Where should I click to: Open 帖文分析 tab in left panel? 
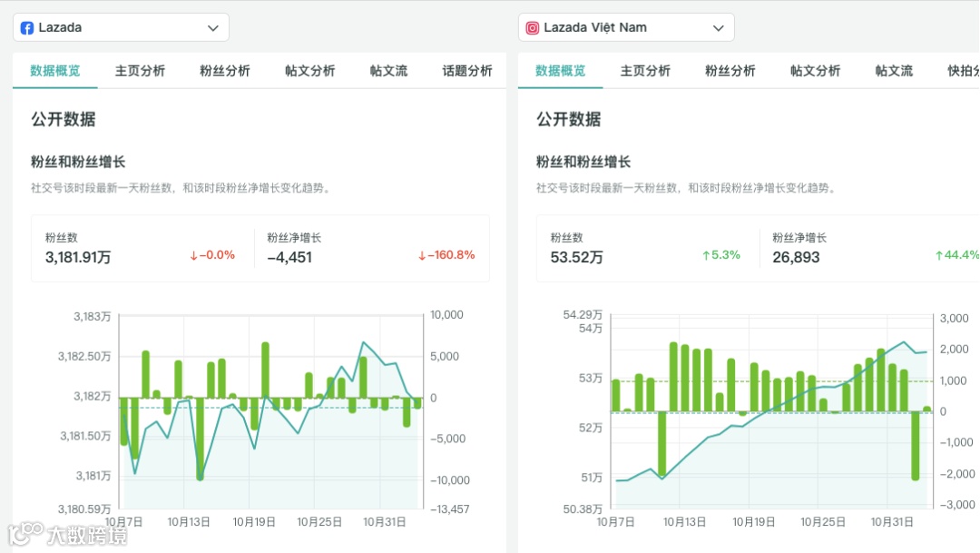click(x=310, y=71)
